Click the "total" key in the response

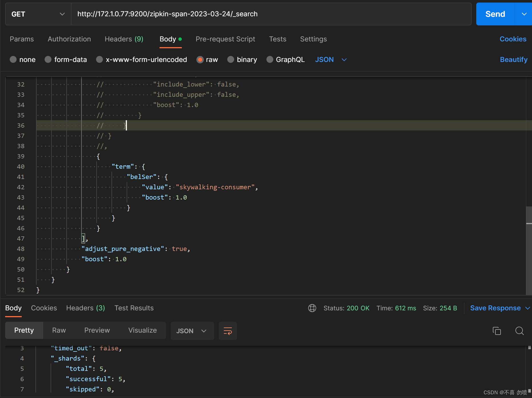pos(79,369)
